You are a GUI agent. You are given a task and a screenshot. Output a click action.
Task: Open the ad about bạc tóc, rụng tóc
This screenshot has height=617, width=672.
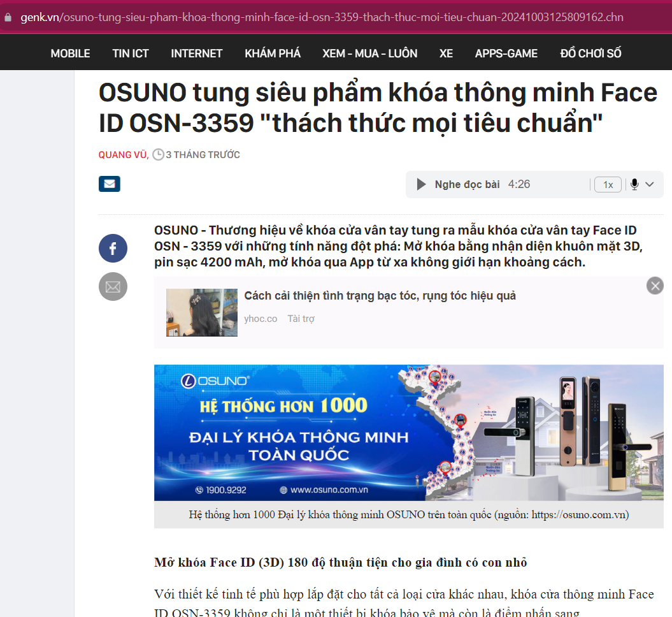coord(380,296)
